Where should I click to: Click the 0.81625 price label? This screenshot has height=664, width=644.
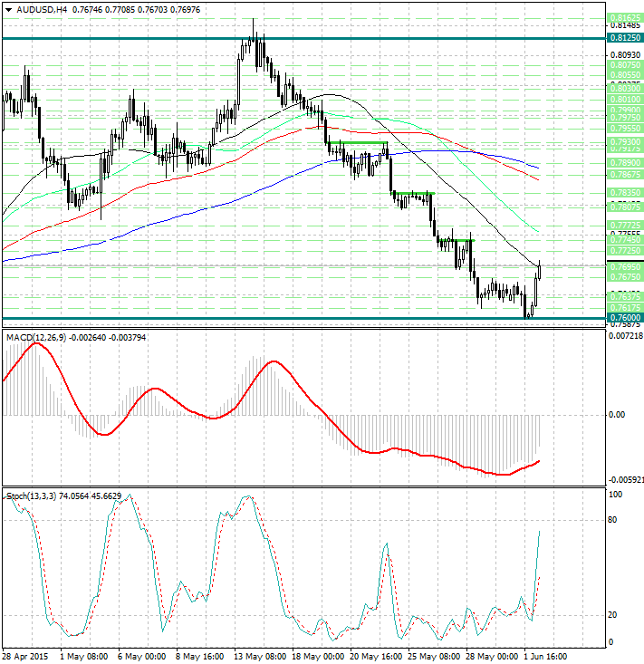pos(625,18)
